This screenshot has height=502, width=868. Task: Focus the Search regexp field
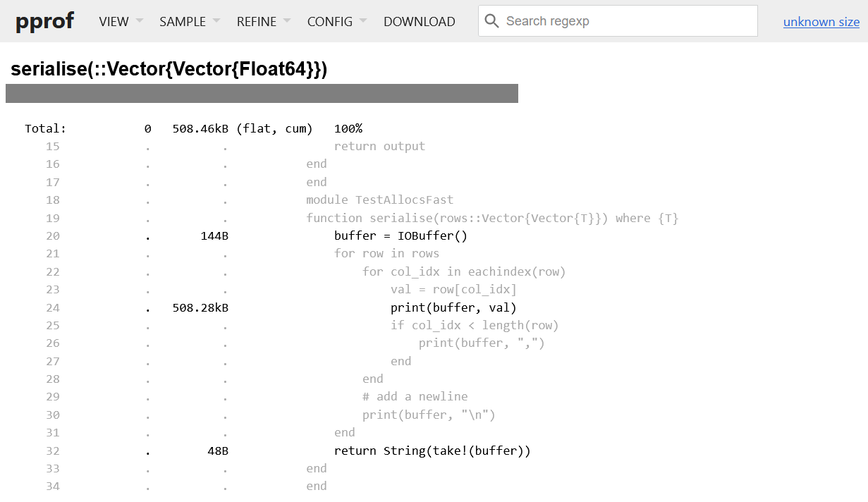[x=628, y=21]
